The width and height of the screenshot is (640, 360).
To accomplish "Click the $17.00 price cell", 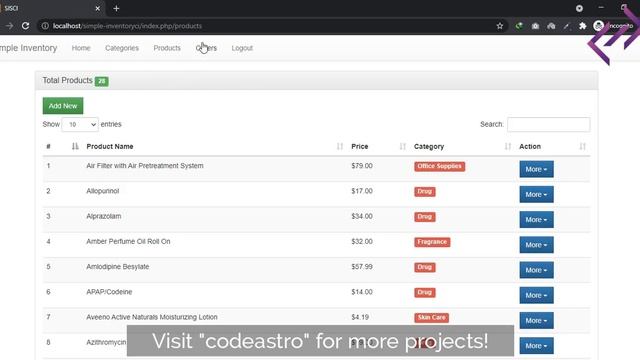I will pyautogui.click(x=362, y=191).
